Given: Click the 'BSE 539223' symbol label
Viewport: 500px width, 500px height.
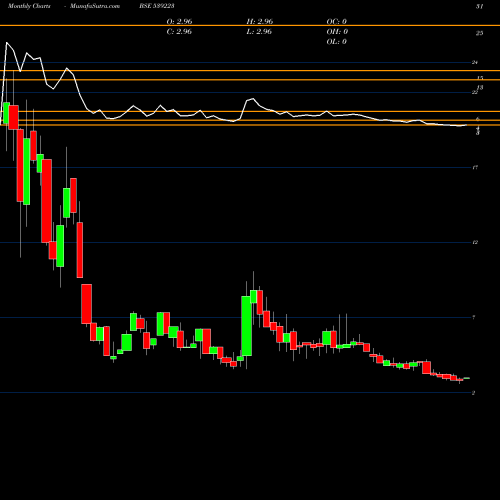Looking at the screenshot, I should (x=157, y=6).
